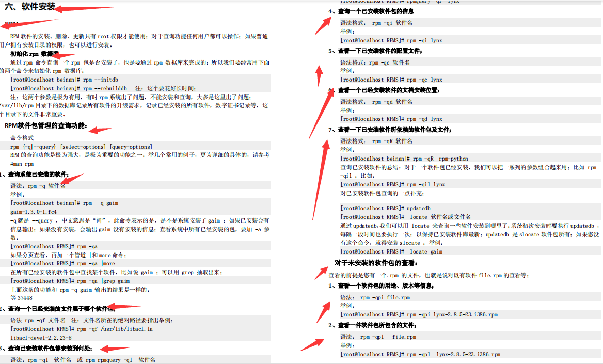The image size is (603, 364).
Task: Click the line 语法: rpm -q 软件名
Action: click(x=38, y=186)
